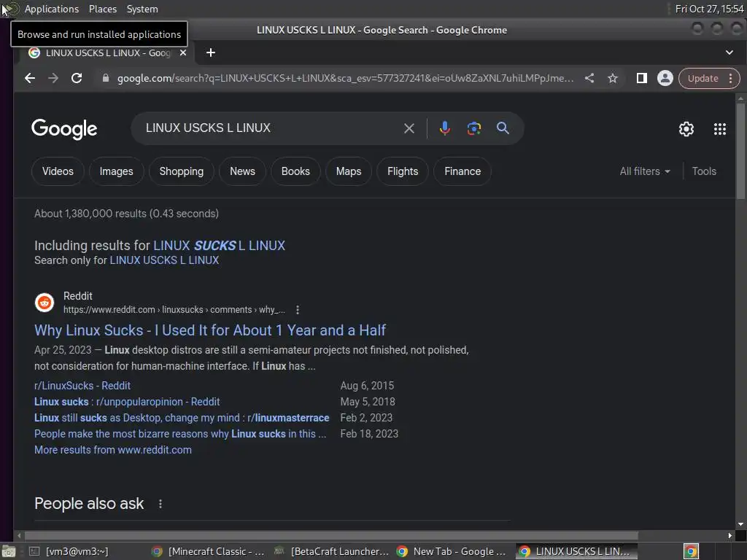Go back to the previous page

click(x=30, y=78)
